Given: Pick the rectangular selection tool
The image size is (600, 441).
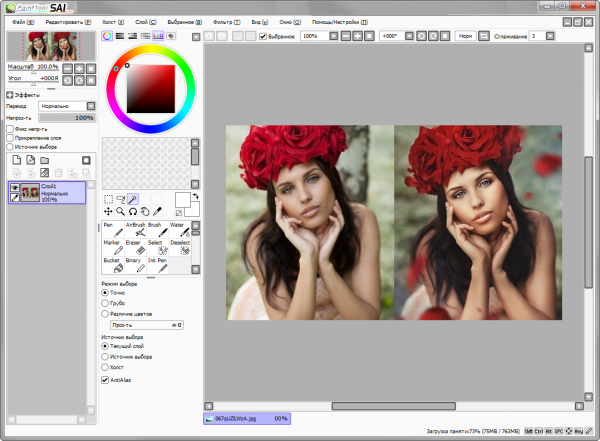Looking at the screenshot, I should click(108, 199).
